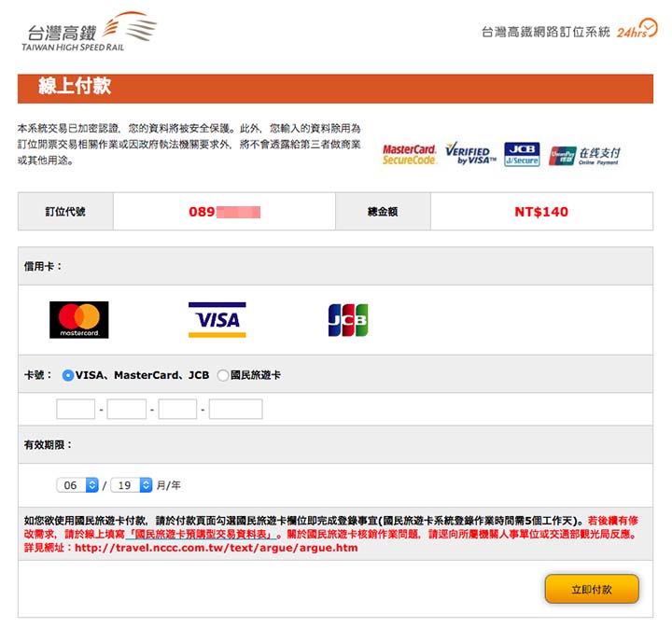Viewport: 672px width, 628px height.
Task: Select the 國民旅遊卡 radio button
Action: pyautogui.click(x=222, y=375)
